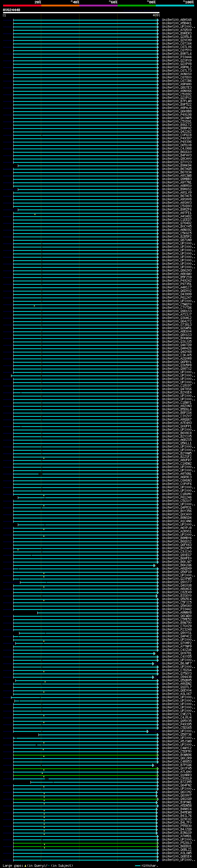Click hit label UniRef100_B0WN96
The height and width of the screenshot is (868, 197).
177,755
